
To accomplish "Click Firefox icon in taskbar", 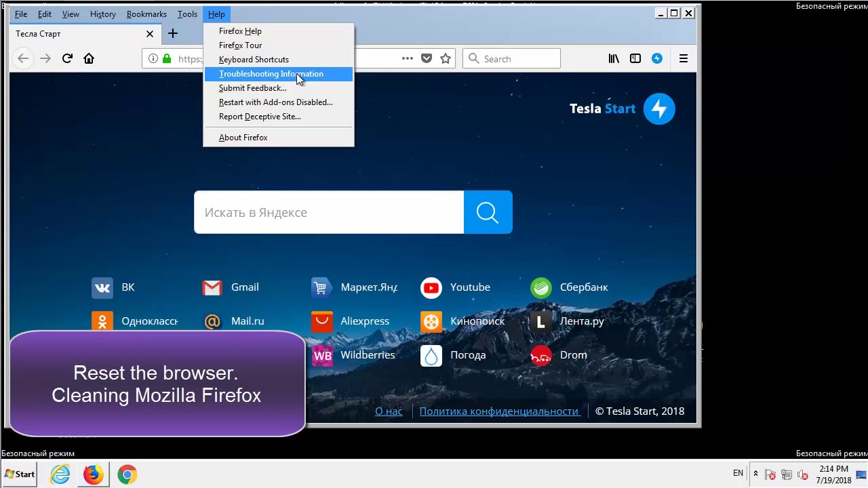I will (x=94, y=474).
